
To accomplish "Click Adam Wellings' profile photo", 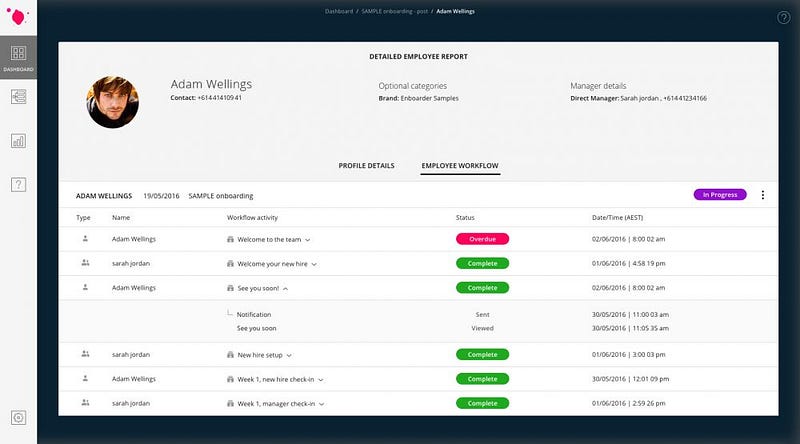I will 112,102.
